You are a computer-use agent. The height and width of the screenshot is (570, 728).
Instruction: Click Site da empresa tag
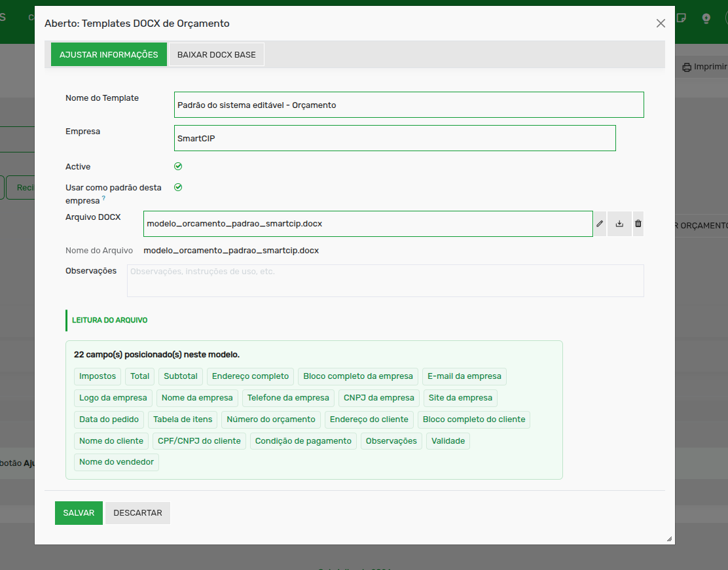point(460,398)
